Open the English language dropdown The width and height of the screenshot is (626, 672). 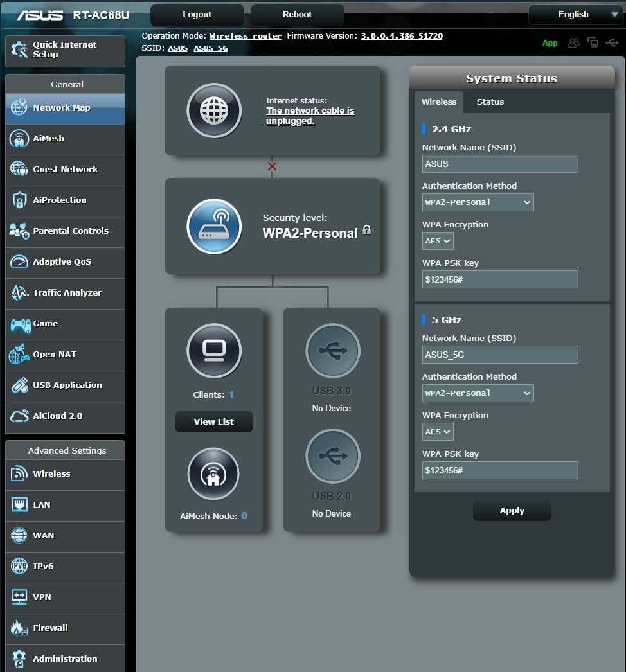pos(575,15)
